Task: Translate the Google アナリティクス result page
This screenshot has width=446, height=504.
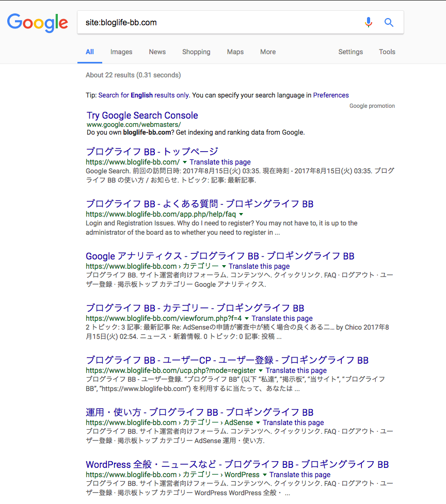Action: click(x=259, y=266)
